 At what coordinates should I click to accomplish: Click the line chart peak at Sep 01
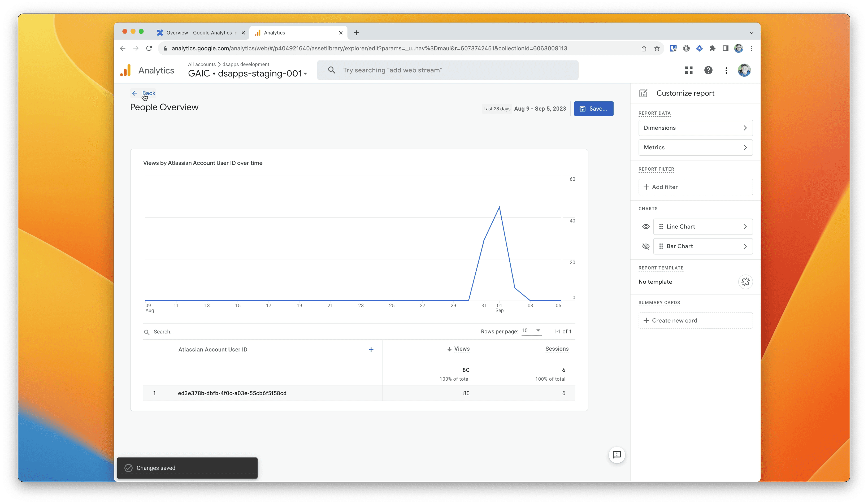tap(499, 207)
